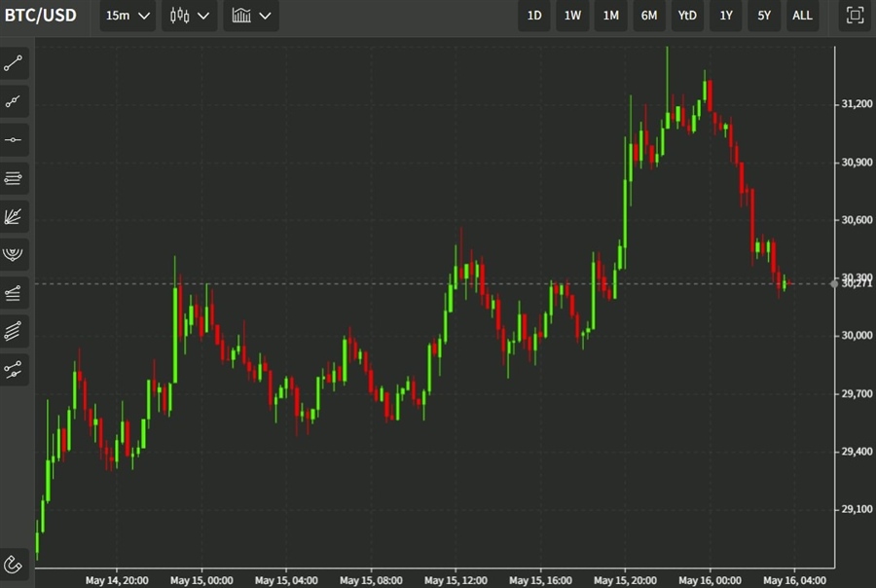Select the regression line tool at toolbar bottom
The height and width of the screenshot is (588, 876).
14,369
